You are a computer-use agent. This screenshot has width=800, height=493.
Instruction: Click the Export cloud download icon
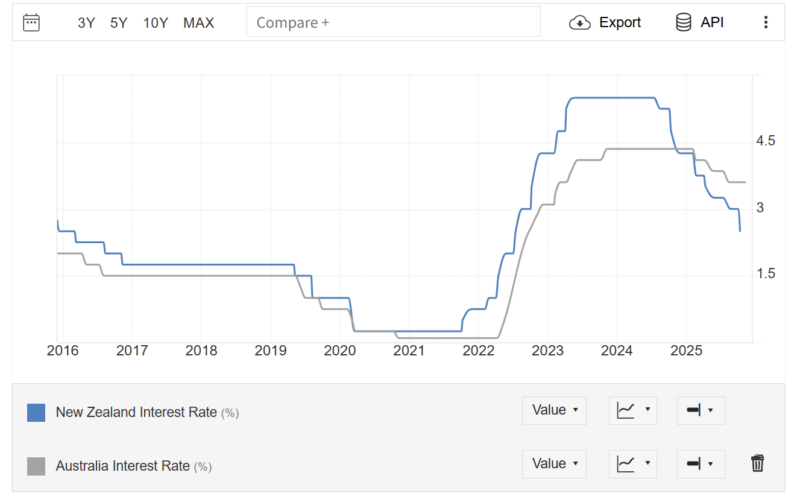pyautogui.click(x=580, y=22)
